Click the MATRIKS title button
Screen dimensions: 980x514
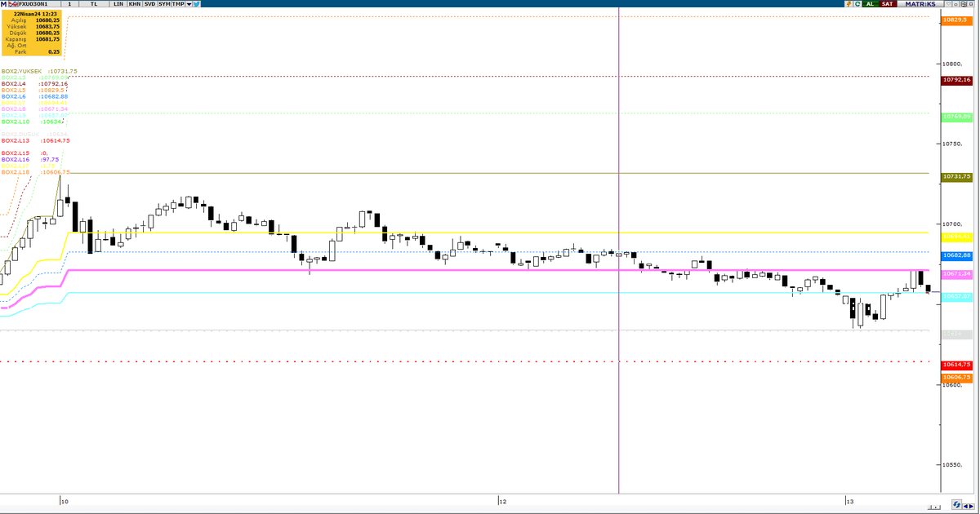point(920,4)
